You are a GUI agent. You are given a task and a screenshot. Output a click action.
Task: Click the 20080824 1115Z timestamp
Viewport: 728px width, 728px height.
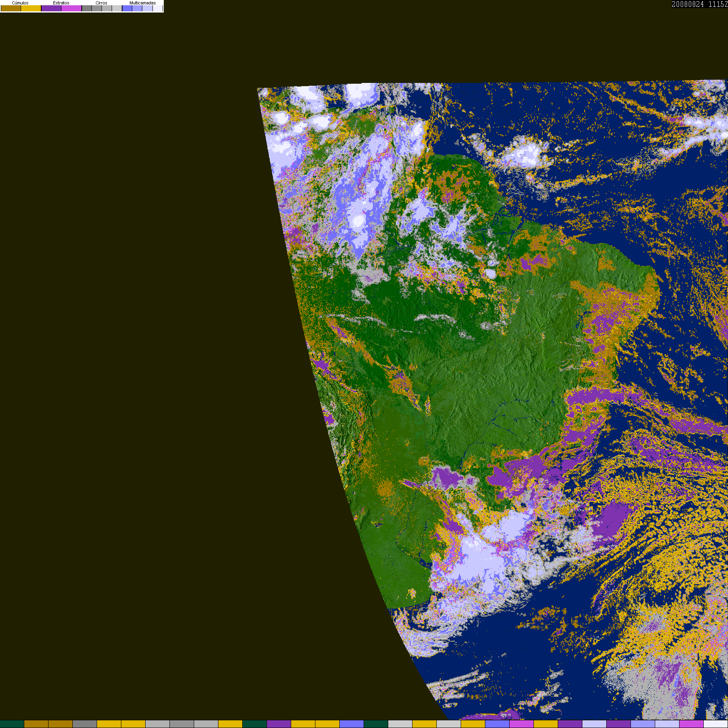[700, 4]
